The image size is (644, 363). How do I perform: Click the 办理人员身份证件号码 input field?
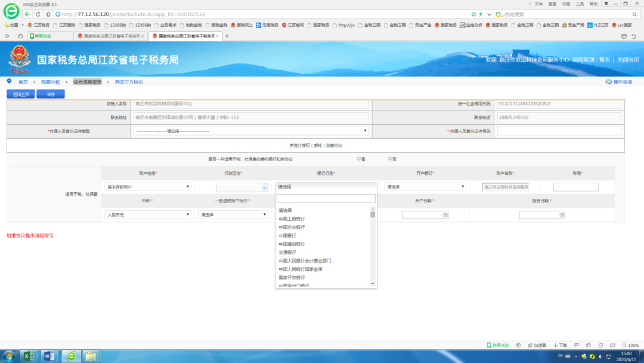559,131
